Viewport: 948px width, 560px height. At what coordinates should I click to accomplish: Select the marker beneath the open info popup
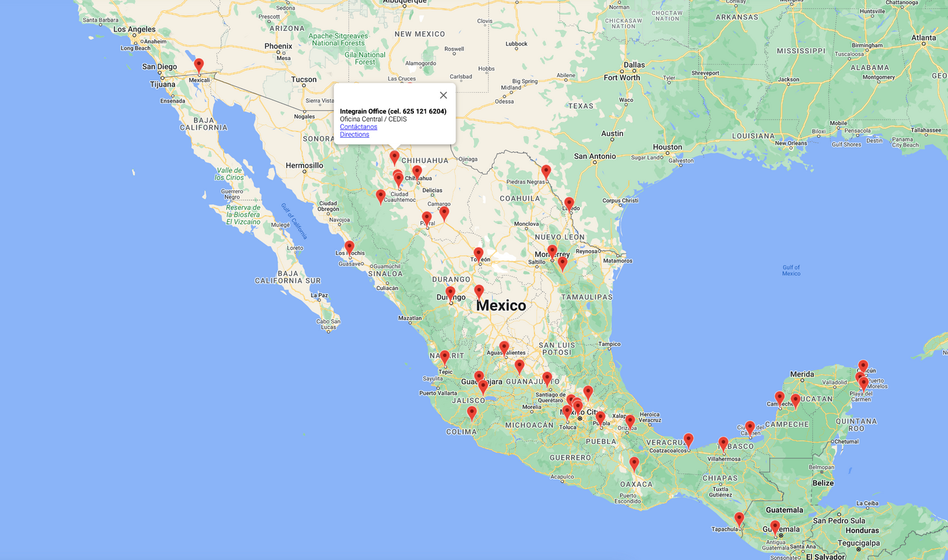[394, 157]
